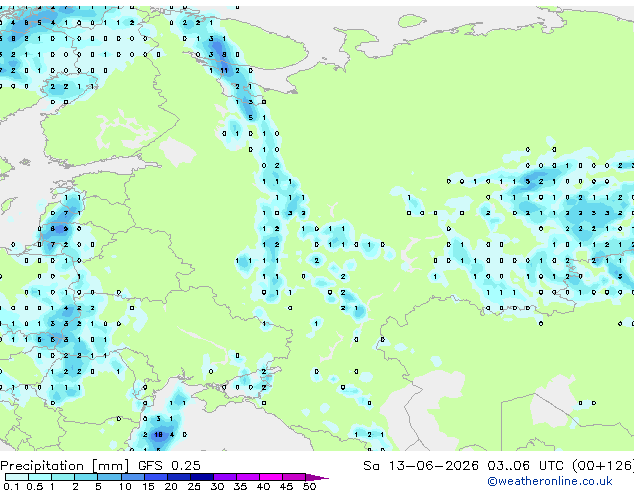Click the 5 mm legend color swatch

109,477
